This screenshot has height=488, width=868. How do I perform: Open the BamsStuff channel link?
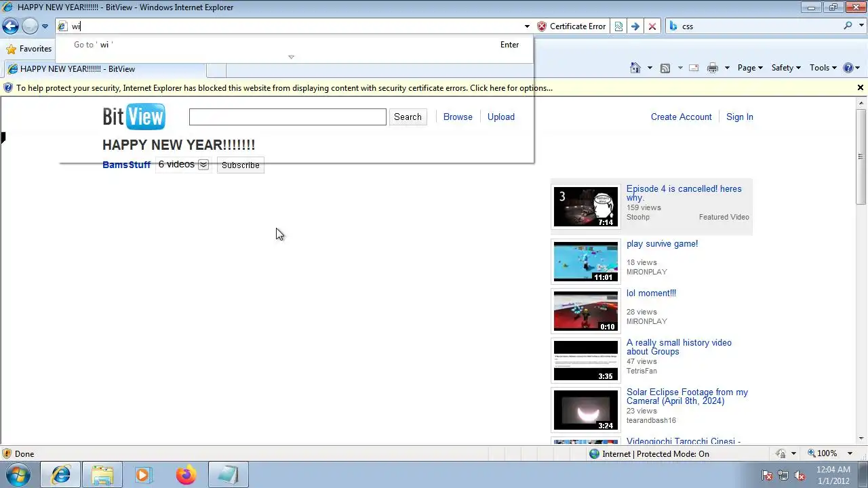click(x=126, y=165)
